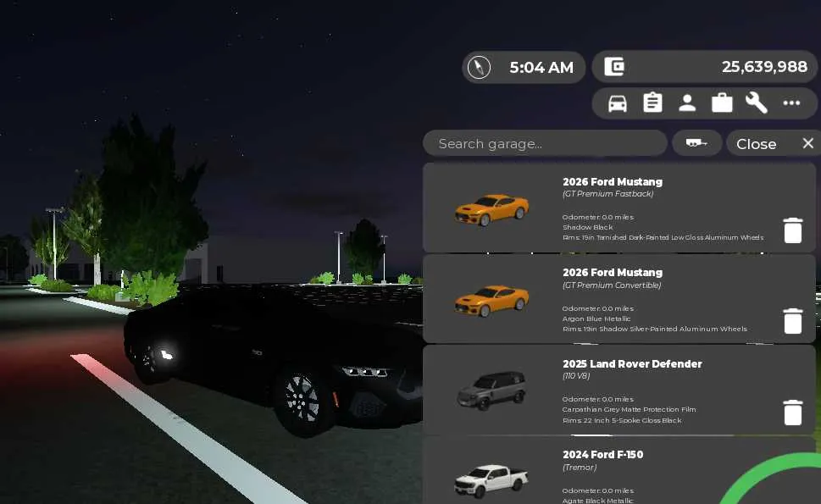Open the wrench customization icon
The height and width of the screenshot is (504, 821).
(x=756, y=102)
